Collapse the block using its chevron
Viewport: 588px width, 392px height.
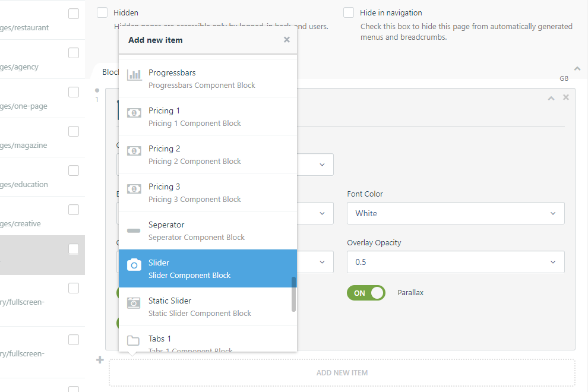[x=551, y=98]
